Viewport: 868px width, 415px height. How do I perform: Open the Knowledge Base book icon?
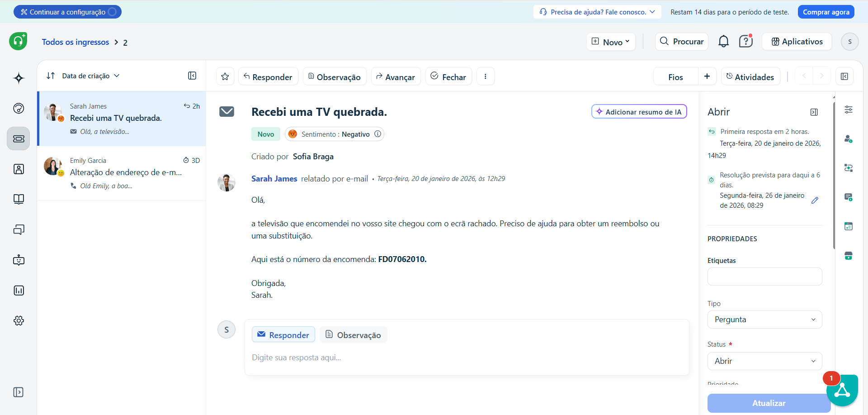[x=18, y=199]
